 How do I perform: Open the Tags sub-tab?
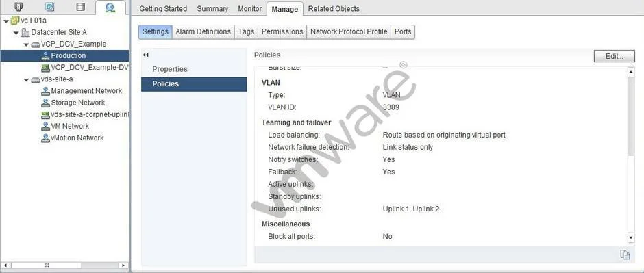[x=246, y=31]
